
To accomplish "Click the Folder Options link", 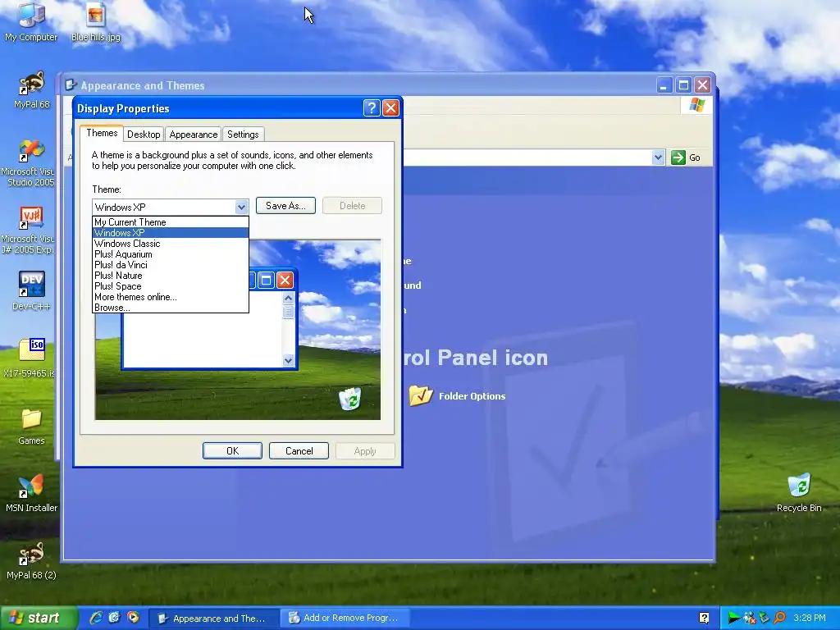I will click(x=472, y=396).
